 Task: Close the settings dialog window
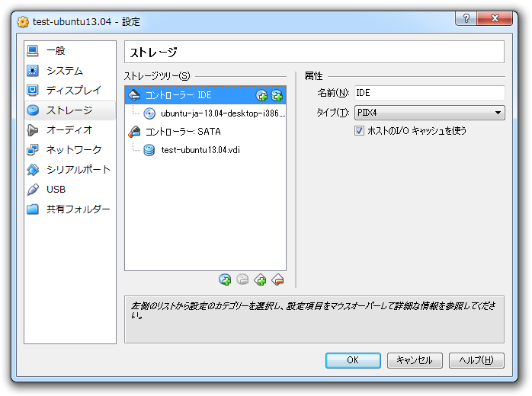pos(495,18)
